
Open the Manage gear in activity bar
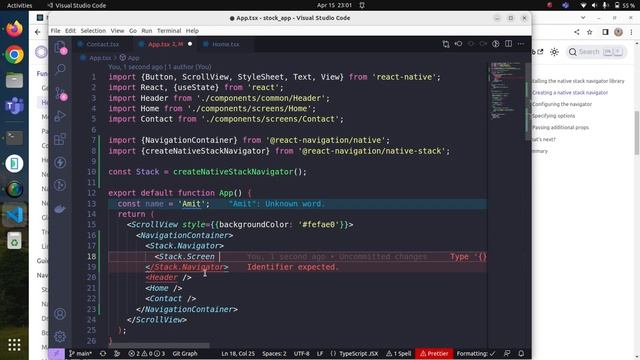click(60, 336)
